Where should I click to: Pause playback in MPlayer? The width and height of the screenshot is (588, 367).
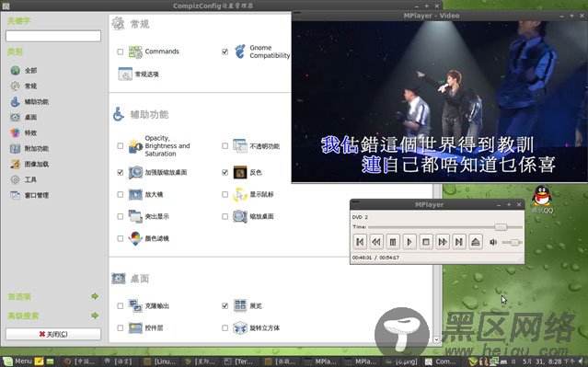pyautogui.click(x=393, y=242)
